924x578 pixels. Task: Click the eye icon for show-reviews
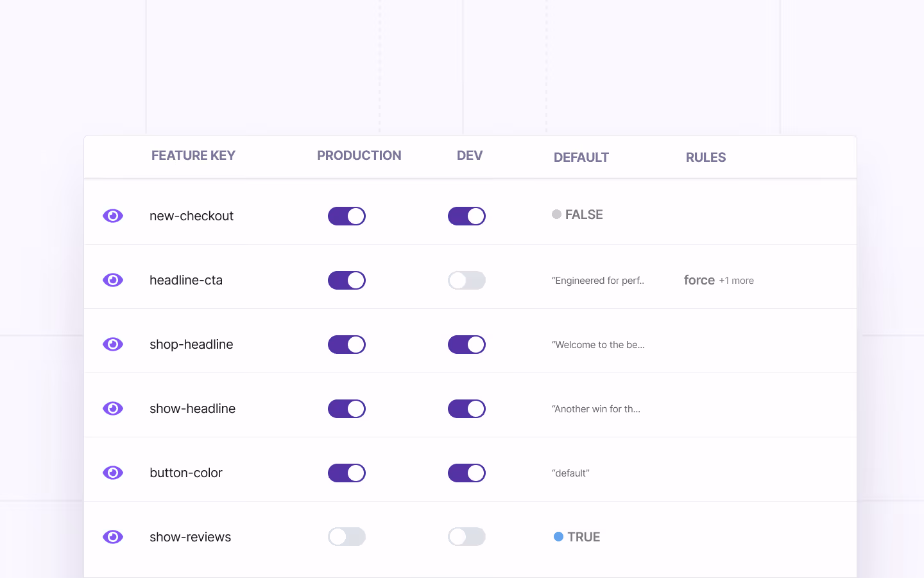tap(113, 537)
